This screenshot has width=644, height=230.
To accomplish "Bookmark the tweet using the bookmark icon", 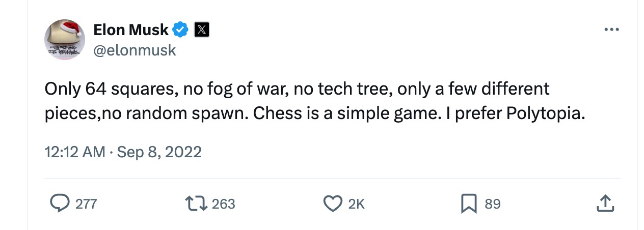I will click(x=468, y=204).
